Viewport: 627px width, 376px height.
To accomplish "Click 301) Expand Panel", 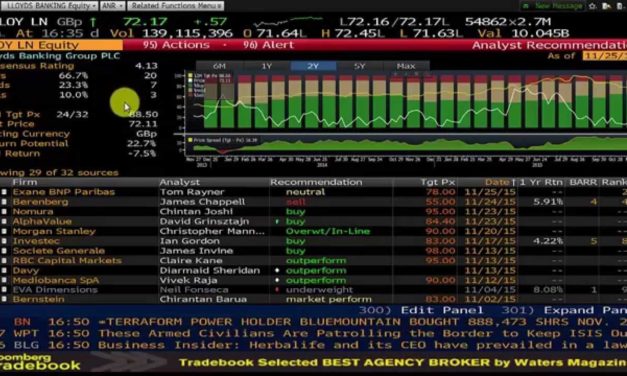I will point(564,310).
